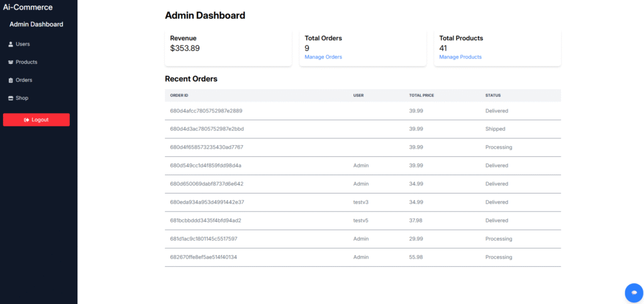Image resolution: width=644 pixels, height=304 pixels.
Task: Click the Revenue value $353.89
Action: pos(185,48)
